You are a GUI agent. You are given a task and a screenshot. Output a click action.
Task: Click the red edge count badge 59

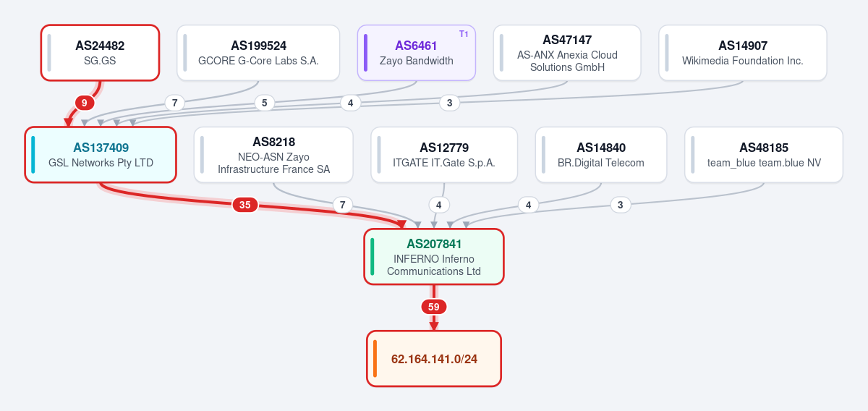pyautogui.click(x=434, y=307)
